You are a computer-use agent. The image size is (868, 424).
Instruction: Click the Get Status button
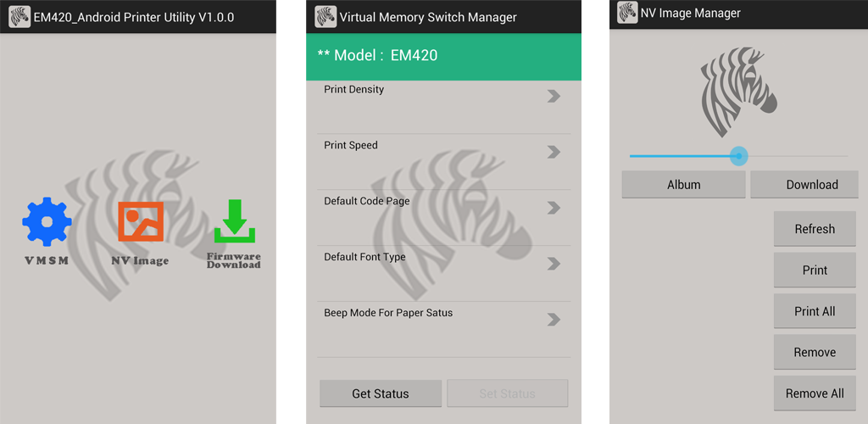click(x=381, y=393)
